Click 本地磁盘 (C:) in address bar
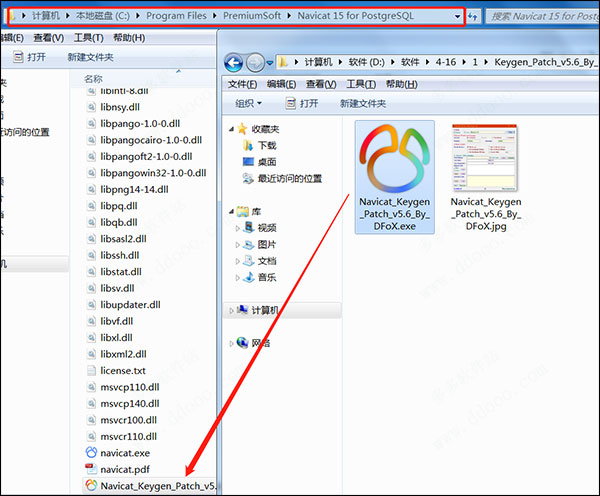 coord(103,16)
